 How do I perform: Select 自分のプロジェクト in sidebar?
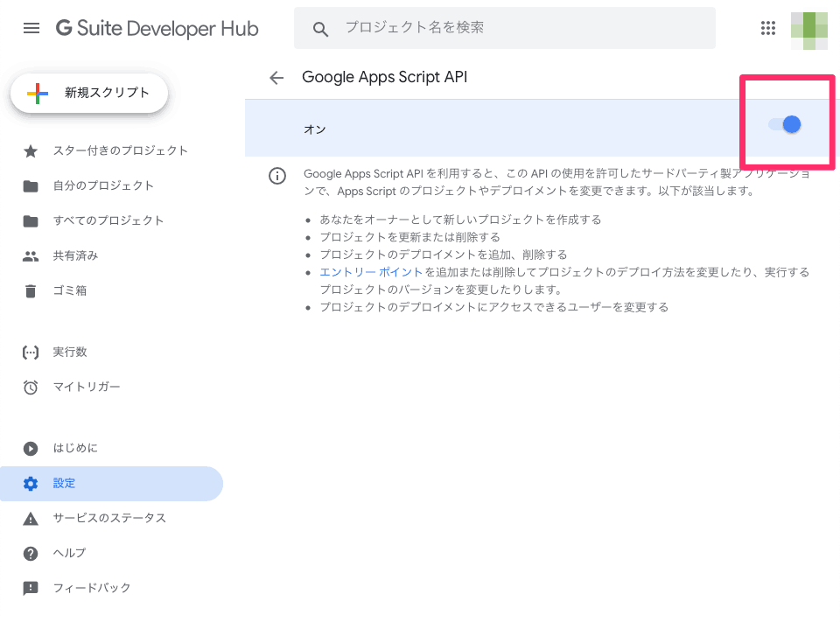coord(103,185)
